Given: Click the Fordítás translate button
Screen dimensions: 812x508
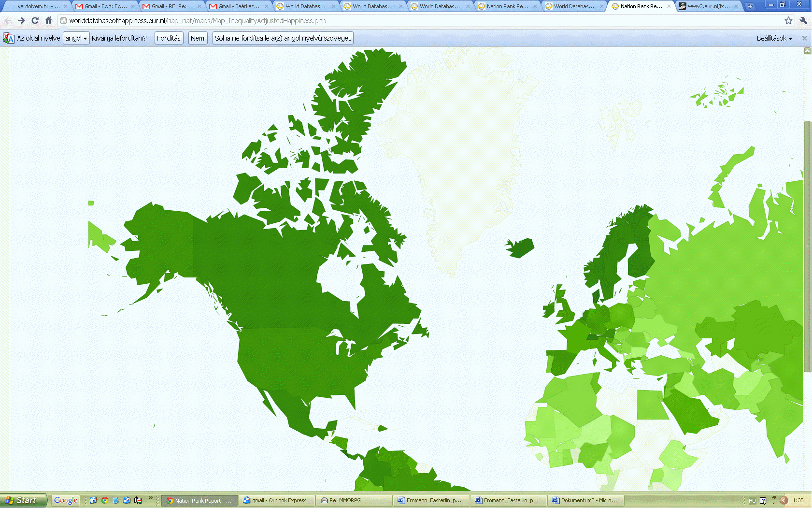Looking at the screenshot, I should pyautogui.click(x=169, y=38).
